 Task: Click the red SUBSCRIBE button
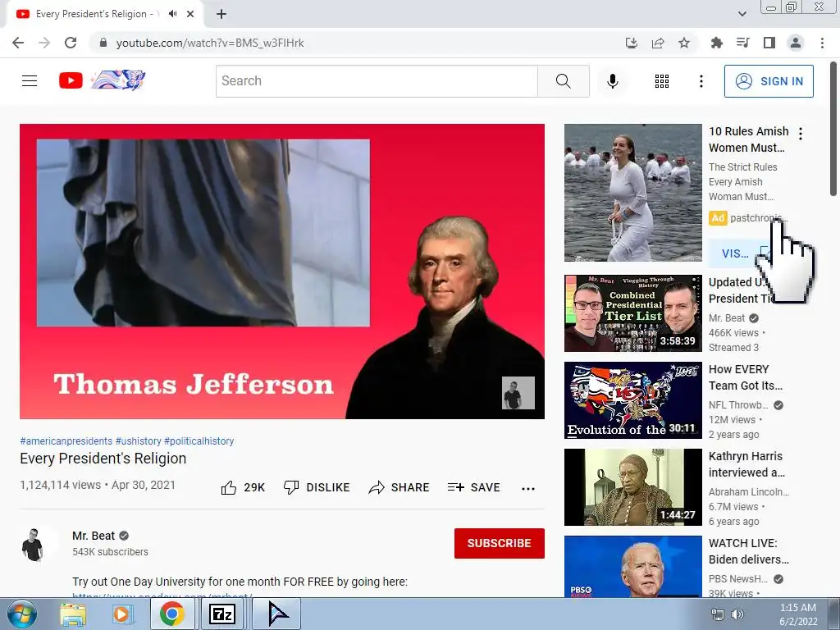point(500,543)
